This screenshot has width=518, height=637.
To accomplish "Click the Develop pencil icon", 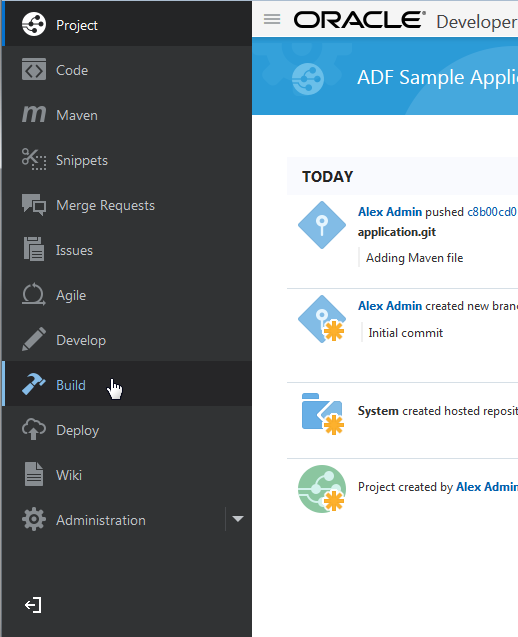I will pos(34,339).
